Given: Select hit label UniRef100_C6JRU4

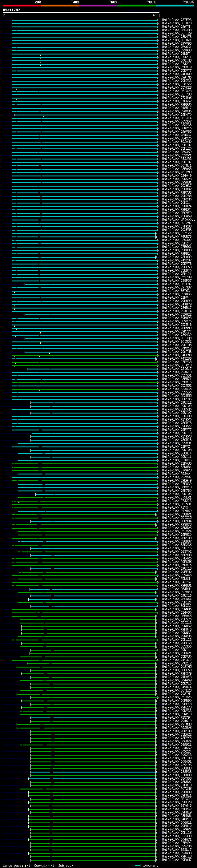Looking at the screenshot, I should click(x=177, y=589).
